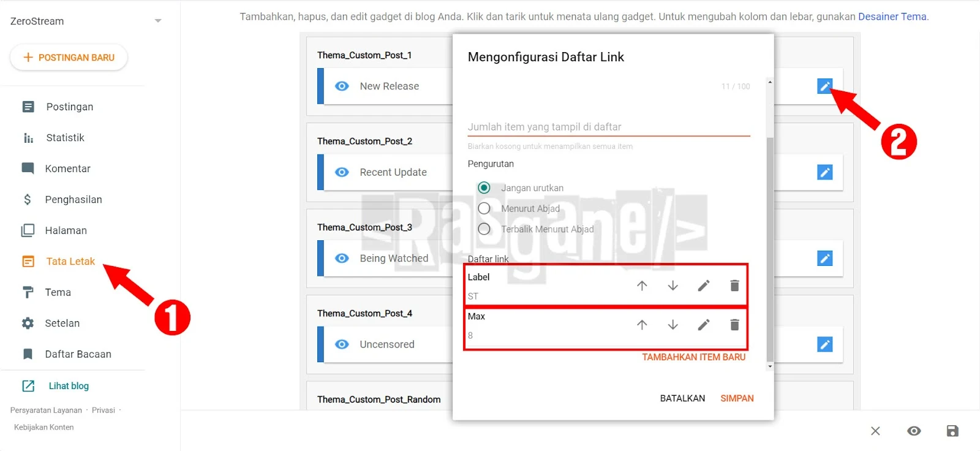The image size is (980, 451).
Task: Click the Setelan menu label
Action: point(62,323)
